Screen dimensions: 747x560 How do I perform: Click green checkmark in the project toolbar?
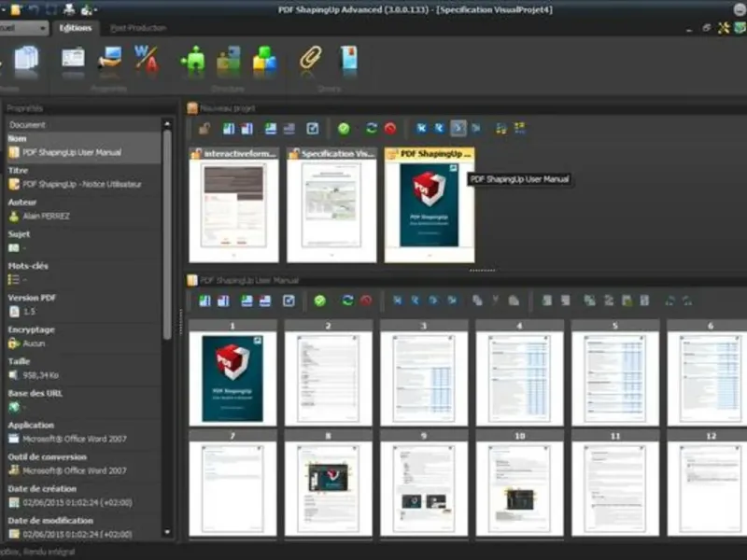pyautogui.click(x=344, y=129)
